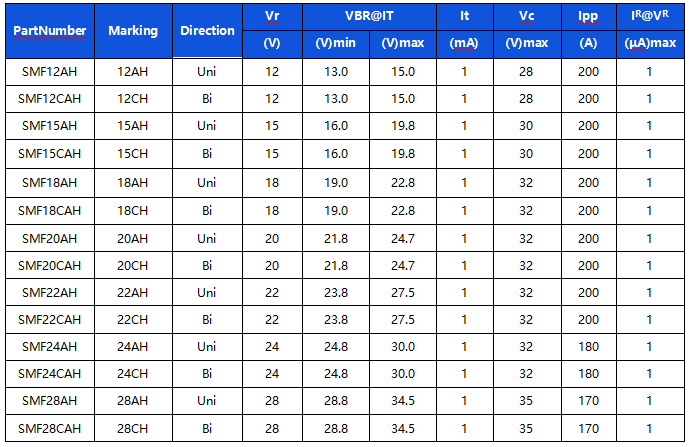Select the SMF28CAH part number cell

pyautogui.click(x=49, y=429)
